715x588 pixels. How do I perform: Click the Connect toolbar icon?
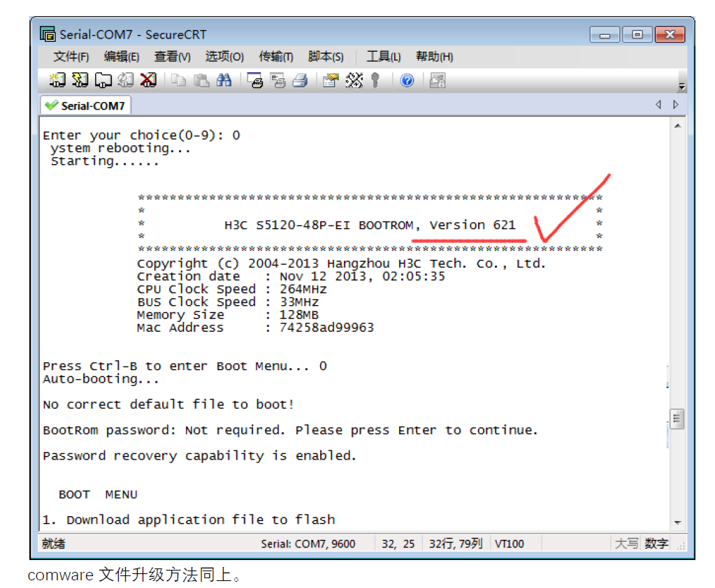(x=57, y=80)
